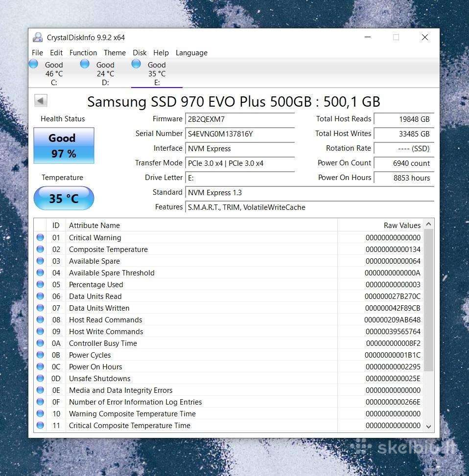Click status orb of Power On Hours row (0C)
469x476 pixels.
40,366
